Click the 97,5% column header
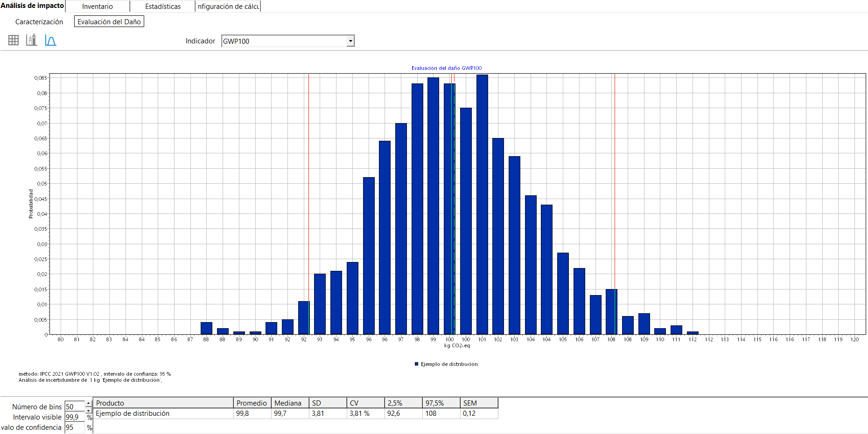868x434 pixels. point(441,403)
